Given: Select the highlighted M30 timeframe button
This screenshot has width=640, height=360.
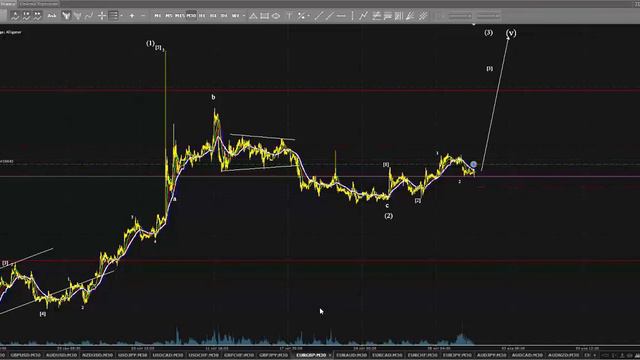Looking at the screenshot, I should [191, 16].
